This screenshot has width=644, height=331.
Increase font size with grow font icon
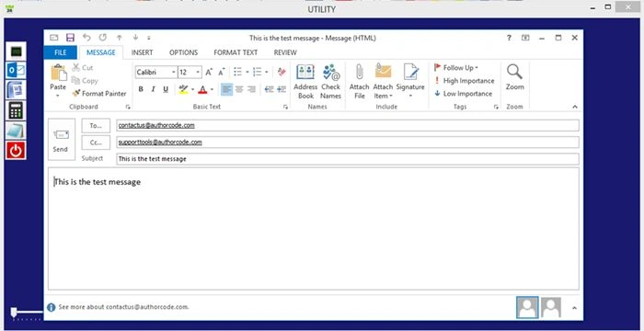click(x=209, y=73)
